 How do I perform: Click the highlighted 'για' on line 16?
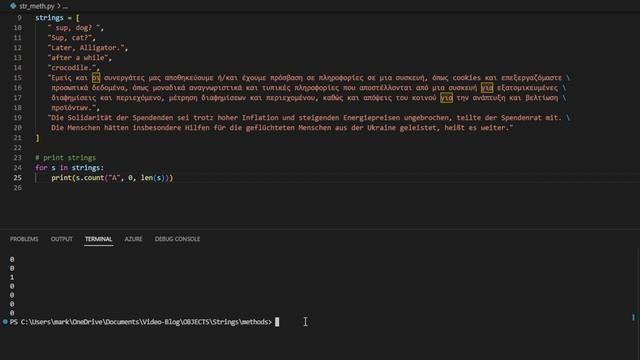487,88
